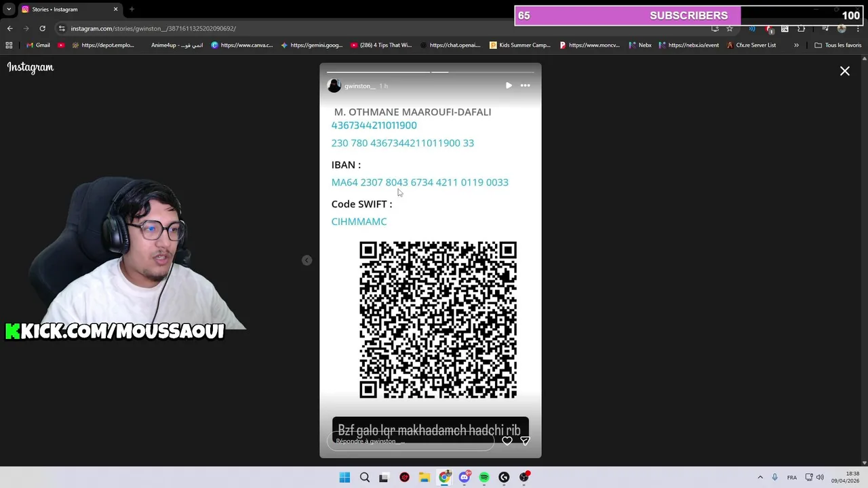Open the Chrome three-dot menu
This screenshot has width=868, height=488.
(x=858, y=28)
